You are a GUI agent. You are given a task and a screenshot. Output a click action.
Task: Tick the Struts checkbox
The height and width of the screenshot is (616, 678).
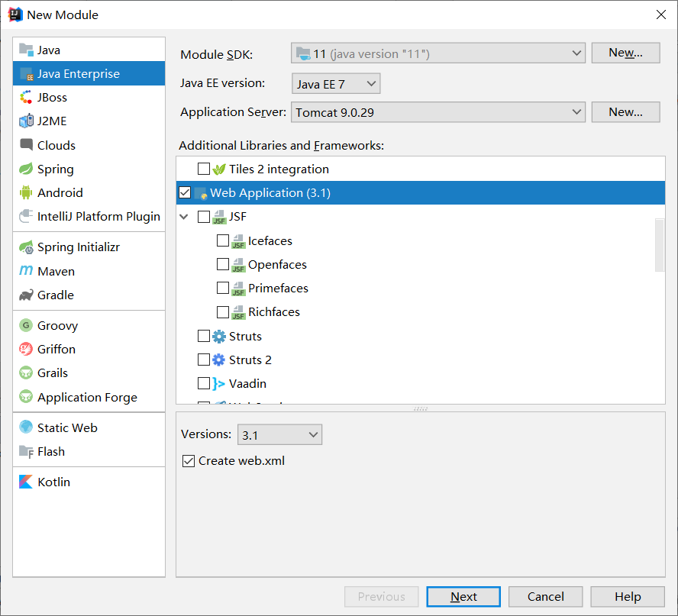click(204, 336)
